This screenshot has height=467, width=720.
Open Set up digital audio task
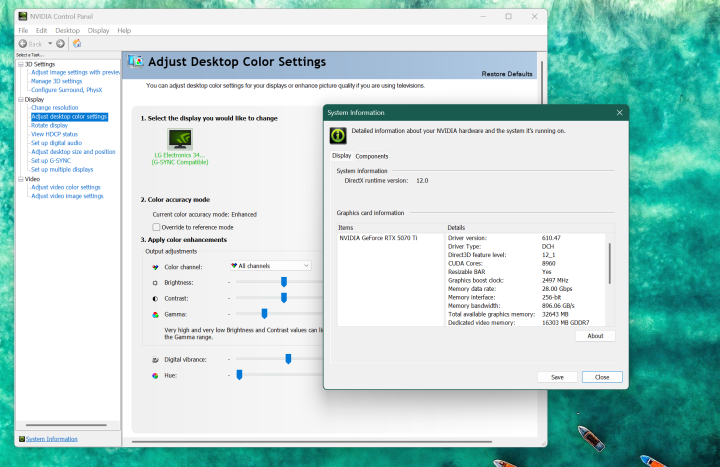point(56,143)
